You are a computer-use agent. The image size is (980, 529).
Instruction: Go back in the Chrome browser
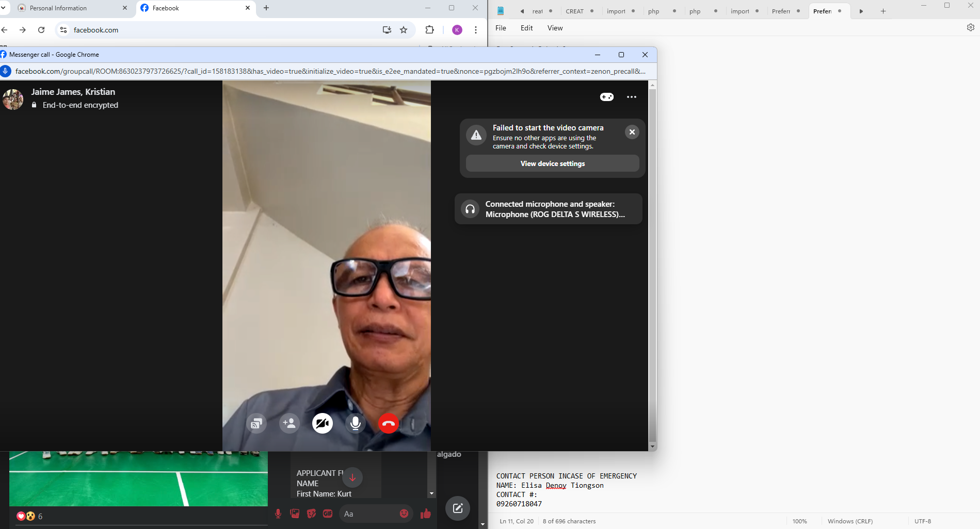coord(5,30)
